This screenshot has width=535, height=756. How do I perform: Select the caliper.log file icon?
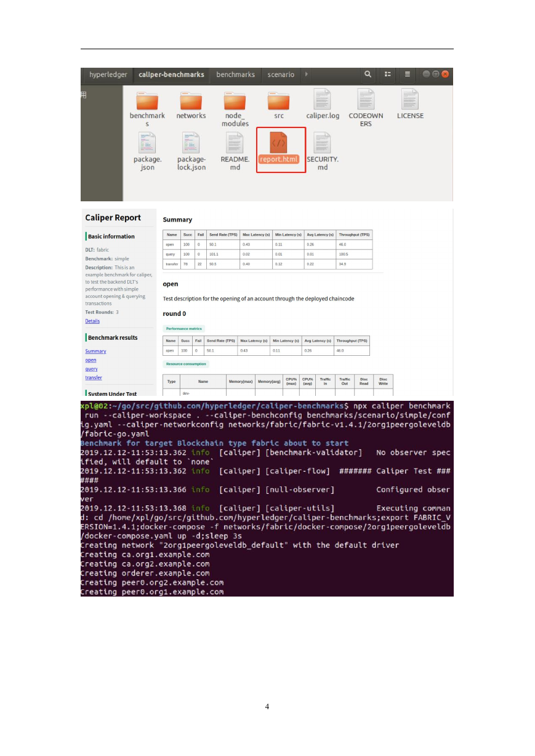point(323,99)
